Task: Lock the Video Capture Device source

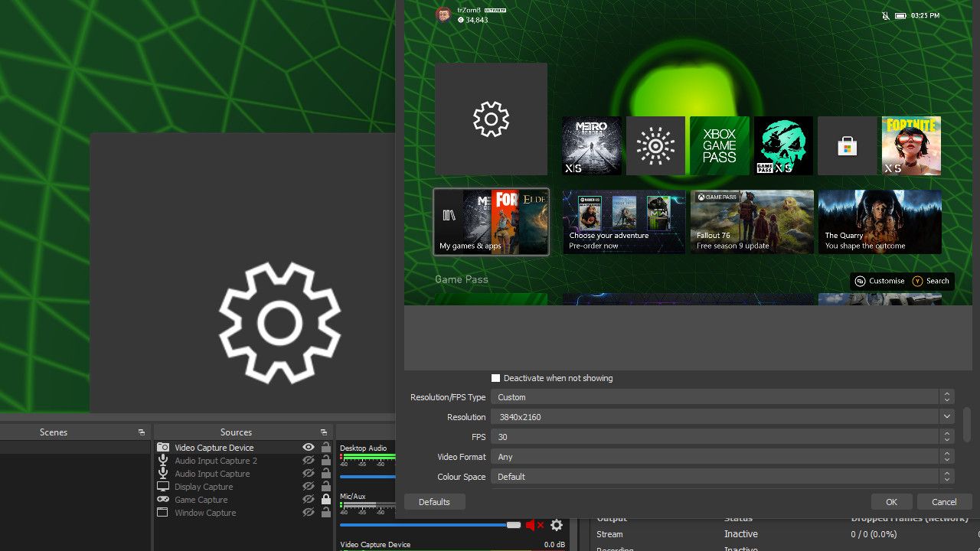Action: coord(326,448)
